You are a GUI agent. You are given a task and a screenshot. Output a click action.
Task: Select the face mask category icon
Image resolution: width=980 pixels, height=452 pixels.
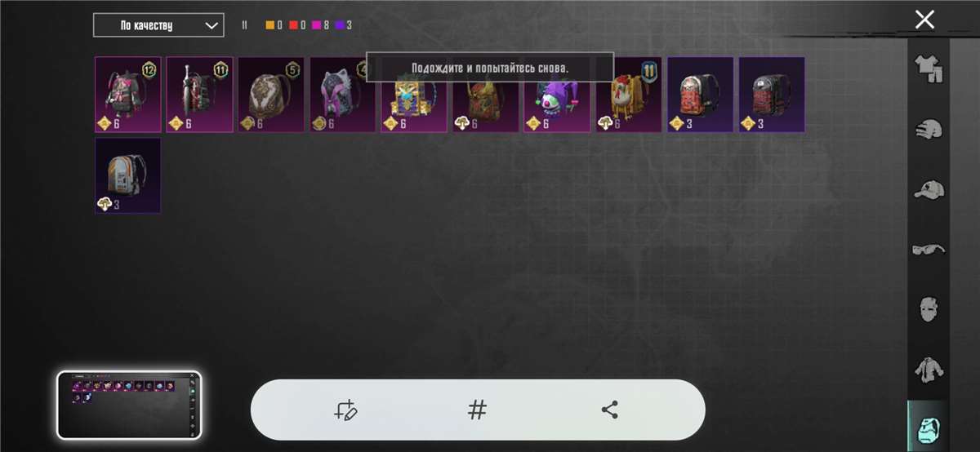coord(929,308)
